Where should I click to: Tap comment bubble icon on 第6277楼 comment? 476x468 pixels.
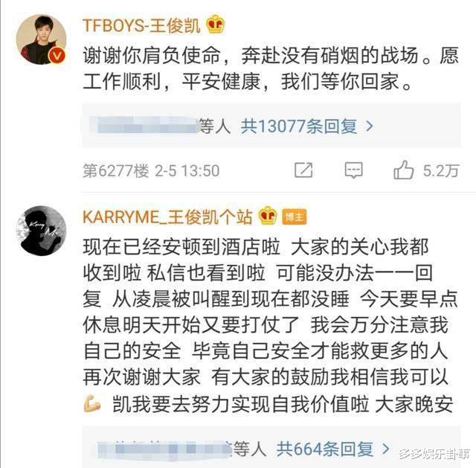pyautogui.click(x=354, y=170)
